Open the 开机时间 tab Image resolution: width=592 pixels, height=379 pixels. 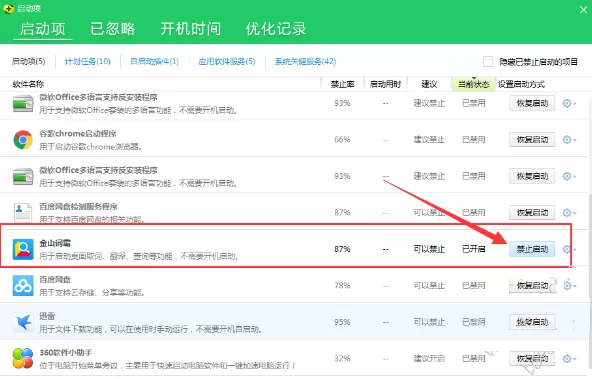[191, 29]
